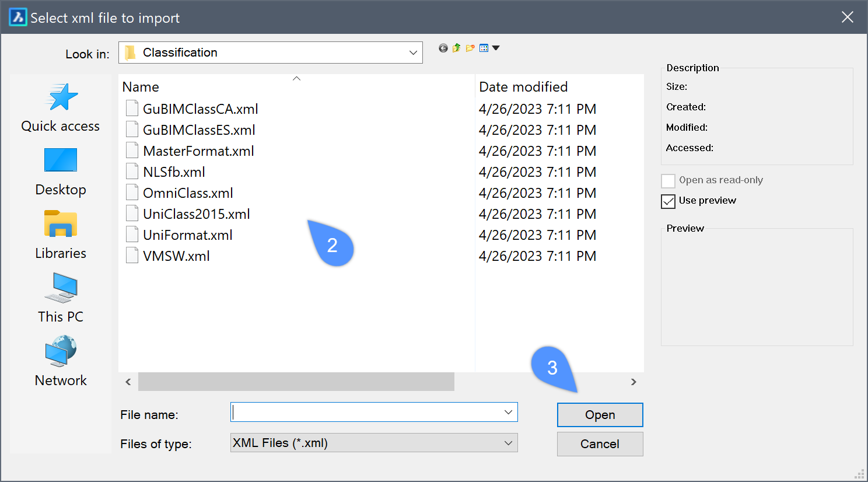Open Libraries from the sidebar
868x482 pixels.
(61, 235)
